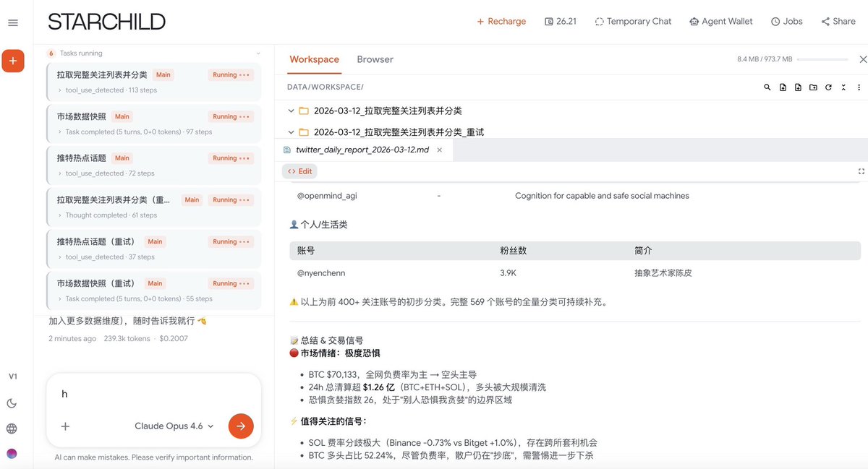Collapse all workspace folders
Screen dimensions: 868x469
843,87
